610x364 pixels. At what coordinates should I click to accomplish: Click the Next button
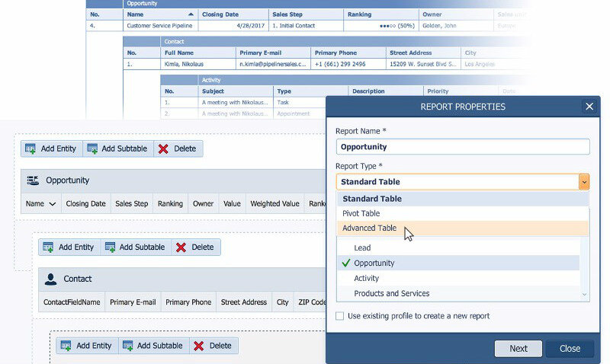[x=518, y=349]
